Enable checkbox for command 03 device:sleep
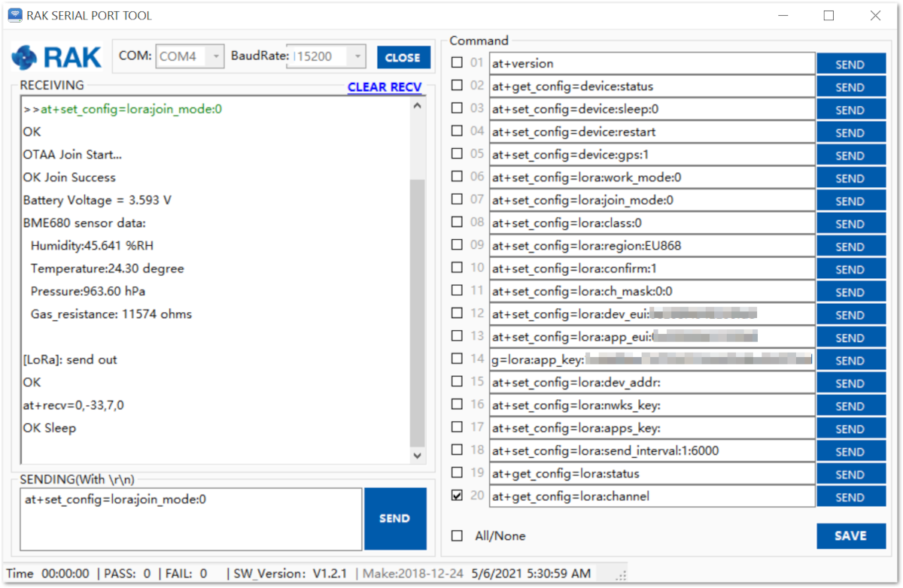Screen dimensions: 903x588 coord(457,108)
